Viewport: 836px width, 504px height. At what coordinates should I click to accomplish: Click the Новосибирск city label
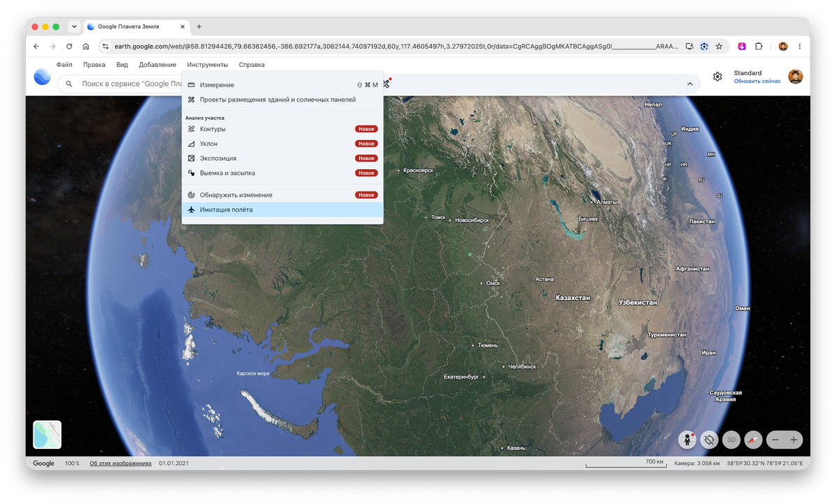click(x=472, y=220)
